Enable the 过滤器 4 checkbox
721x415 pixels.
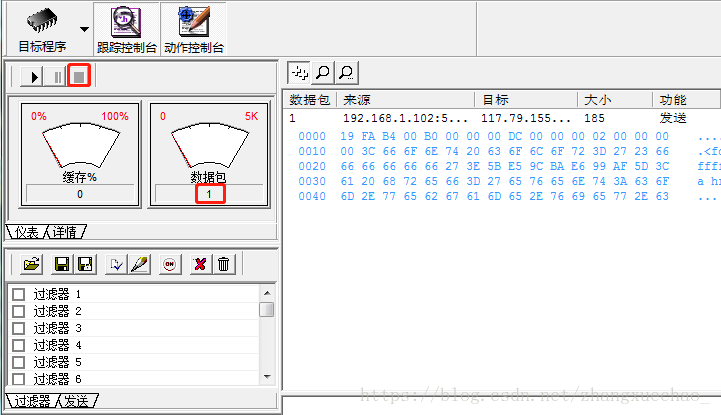(18, 345)
